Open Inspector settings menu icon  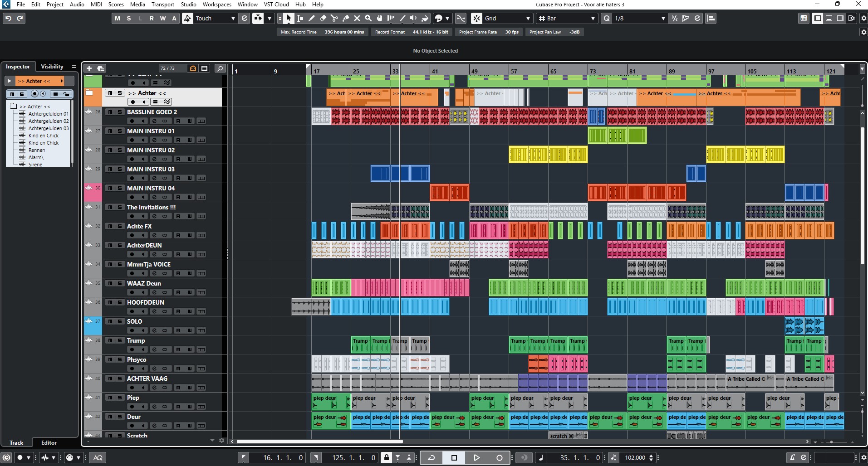[x=74, y=67]
